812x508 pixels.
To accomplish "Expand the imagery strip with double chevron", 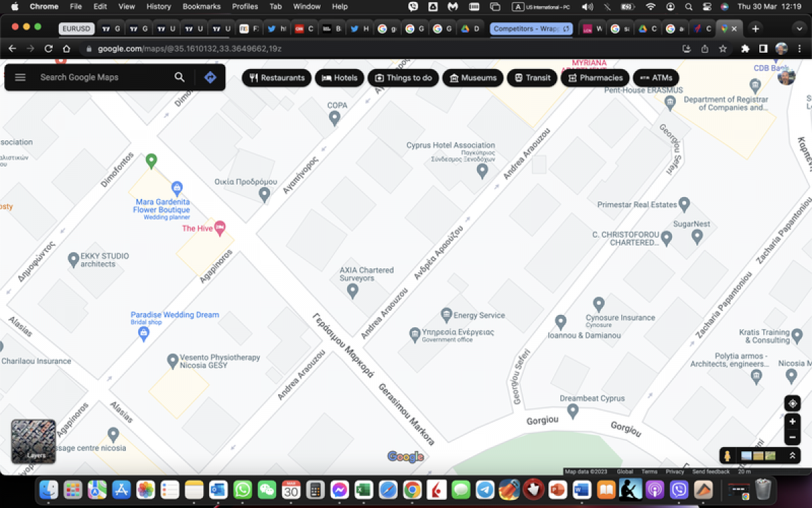I will tap(792, 456).
